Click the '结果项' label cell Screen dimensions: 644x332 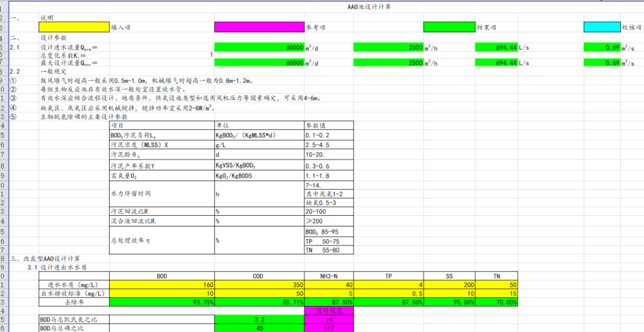pyautogui.click(x=486, y=27)
